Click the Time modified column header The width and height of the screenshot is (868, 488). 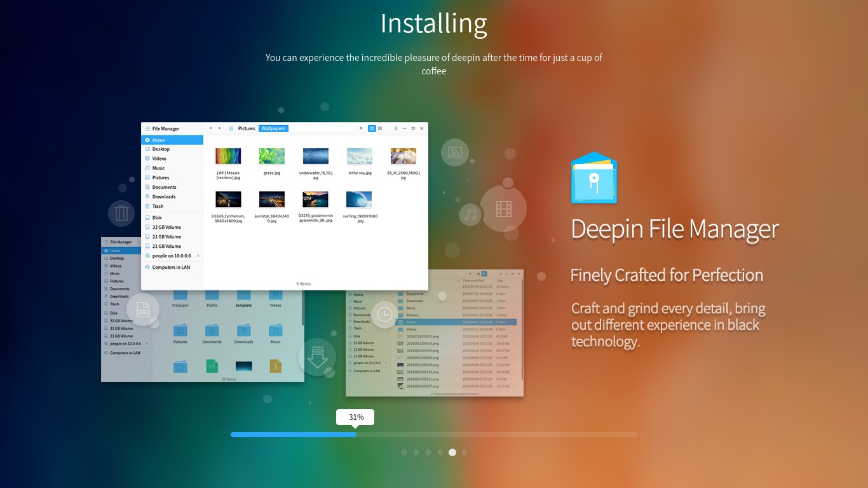473,280
